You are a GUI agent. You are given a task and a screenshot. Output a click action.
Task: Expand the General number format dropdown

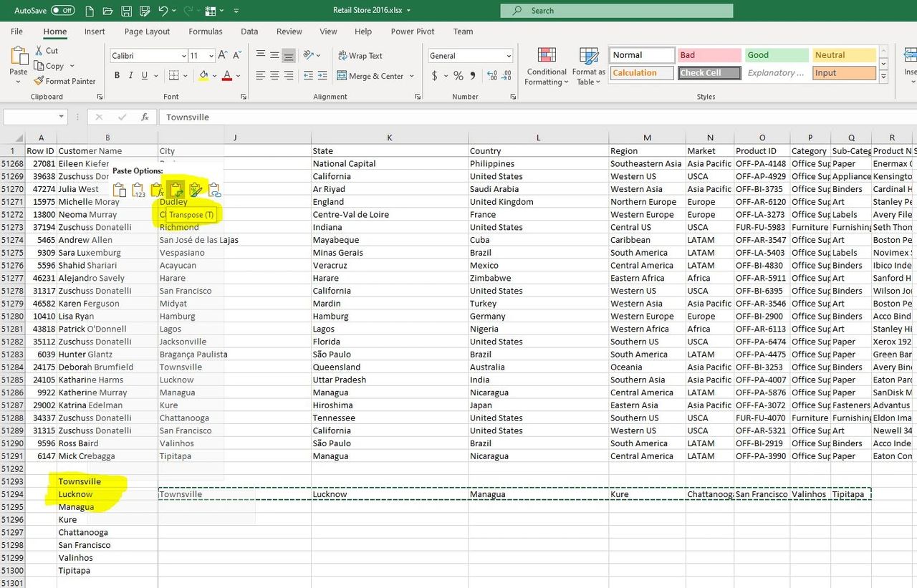click(x=509, y=56)
